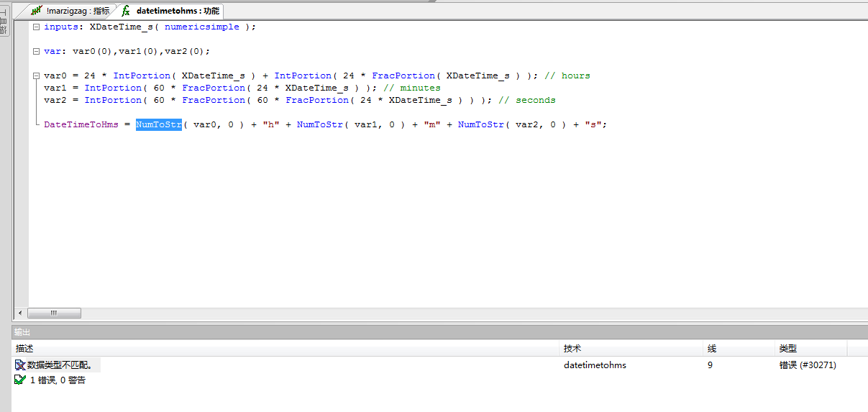The image size is (868, 412).
Task: Collapse the inputs code block fold marker
Action: click(35, 27)
